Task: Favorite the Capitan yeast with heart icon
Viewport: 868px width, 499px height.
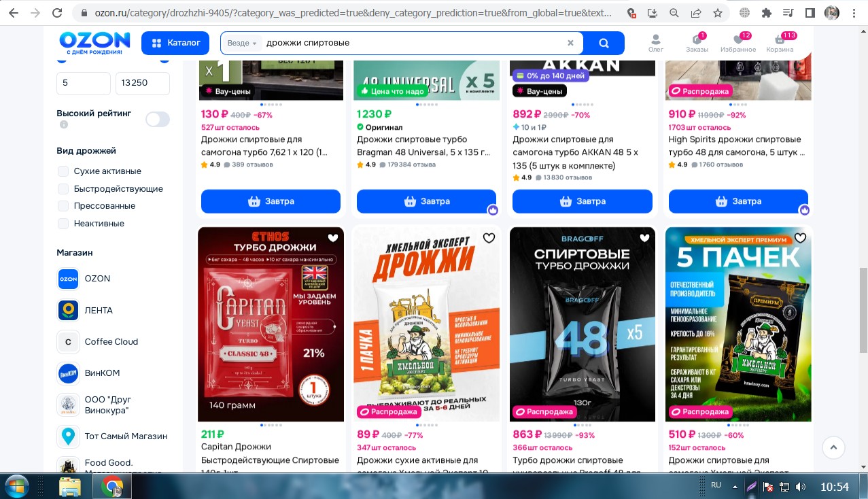Action: (332, 238)
